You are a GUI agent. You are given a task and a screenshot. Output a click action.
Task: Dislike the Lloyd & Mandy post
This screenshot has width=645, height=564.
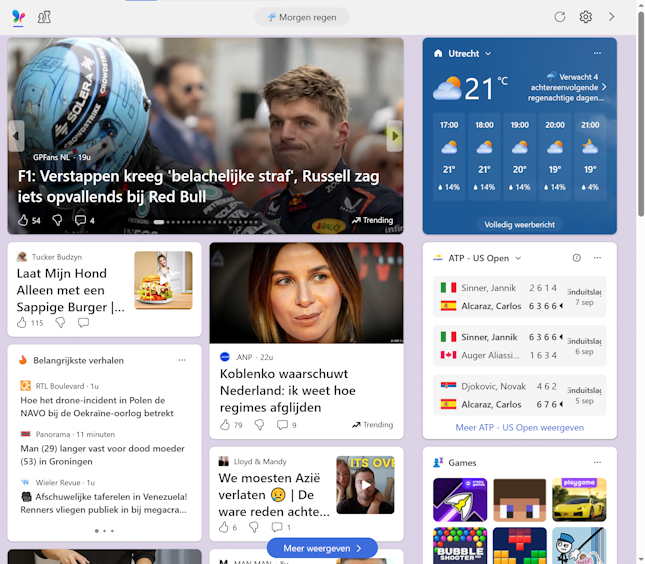click(x=254, y=527)
